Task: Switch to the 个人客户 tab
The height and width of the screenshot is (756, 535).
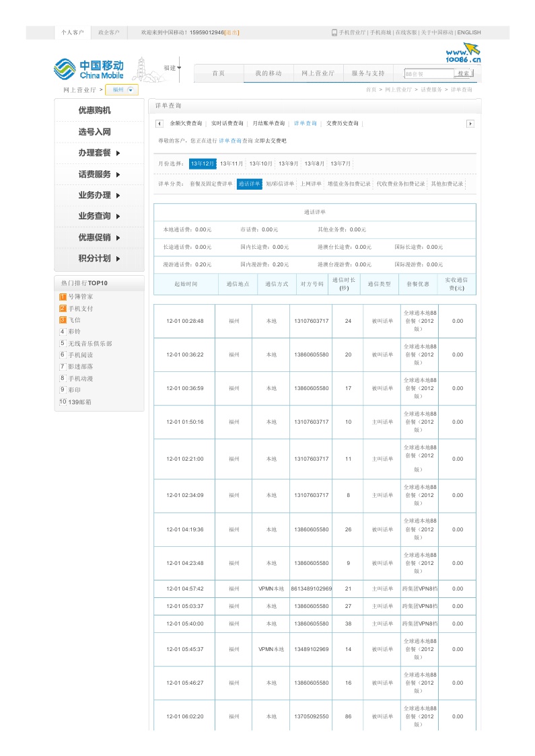Action: tap(73, 33)
